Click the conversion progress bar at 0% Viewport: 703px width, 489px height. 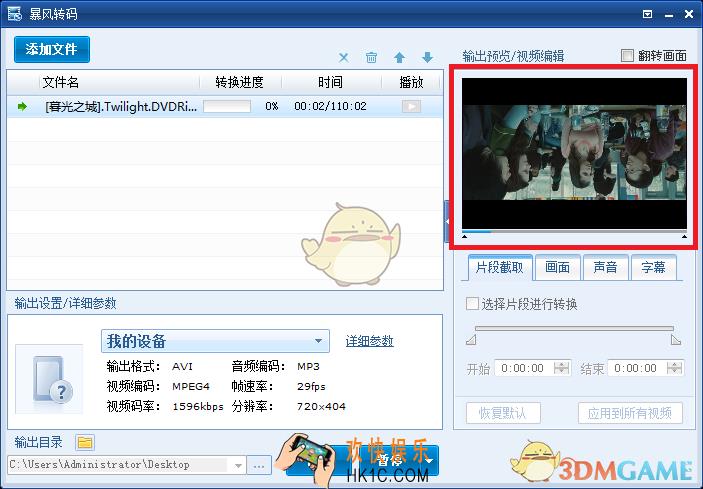[x=227, y=106]
